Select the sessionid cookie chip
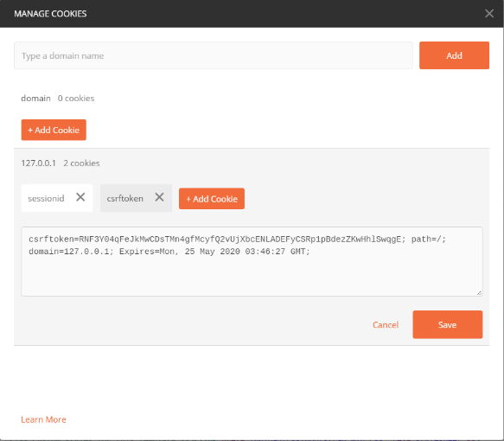Image resolution: width=504 pixels, height=441 pixels. (x=46, y=198)
